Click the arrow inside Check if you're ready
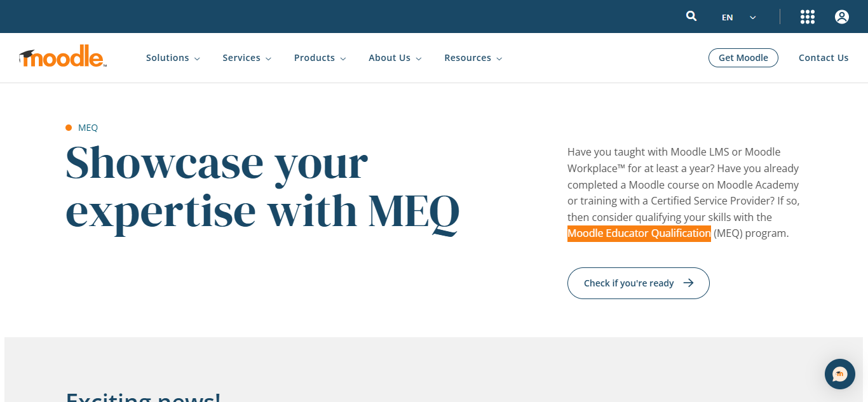Screen dimensions: 868x402 click(x=689, y=283)
